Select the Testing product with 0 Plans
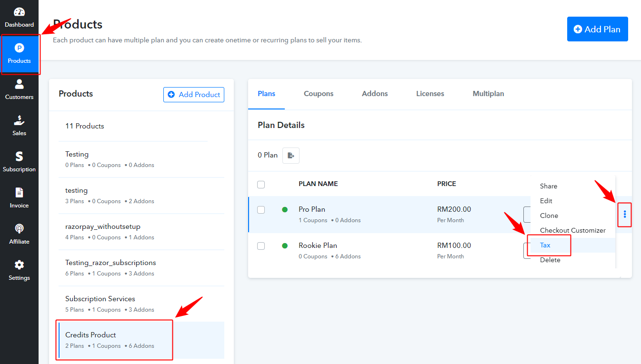The image size is (641, 364). (x=141, y=159)
